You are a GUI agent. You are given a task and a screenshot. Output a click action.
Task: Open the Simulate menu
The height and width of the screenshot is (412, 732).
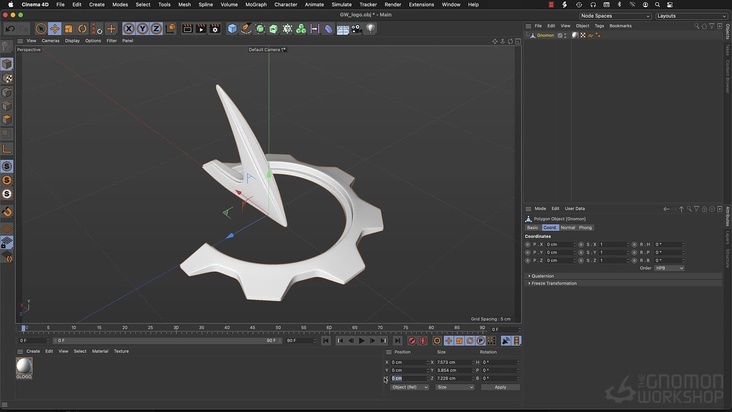point(341,4)
